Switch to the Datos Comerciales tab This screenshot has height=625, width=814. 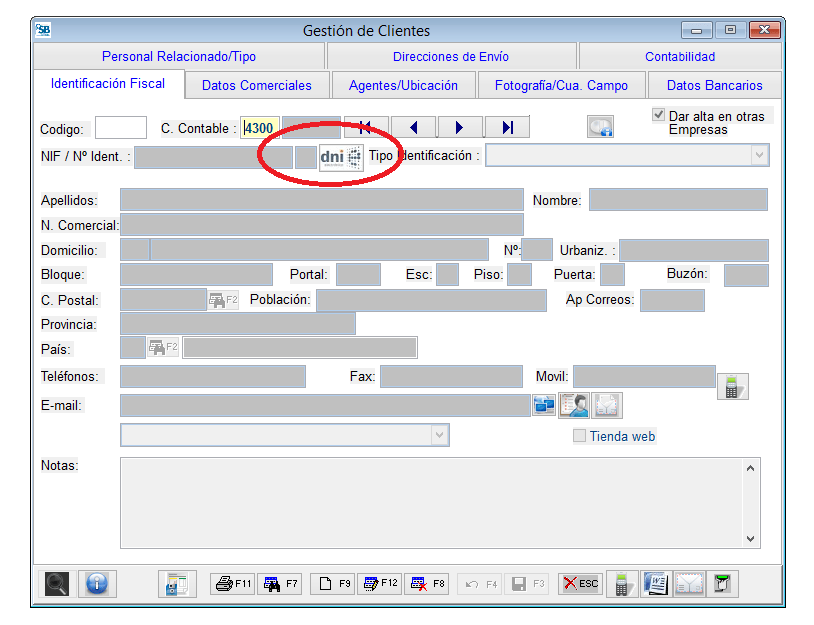pos(257,85)
